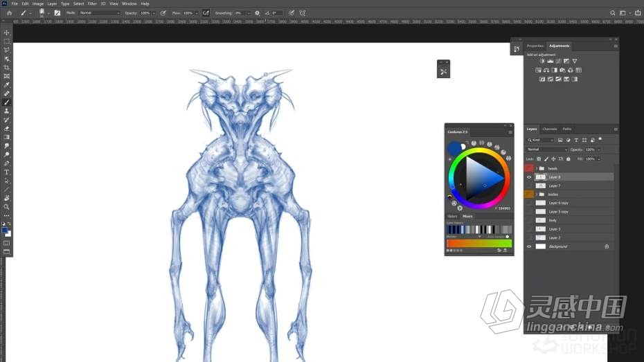This screenshot has width=644, height=362.
Task: Open the Brush Settings panel icon
Action: coord(57,13)
